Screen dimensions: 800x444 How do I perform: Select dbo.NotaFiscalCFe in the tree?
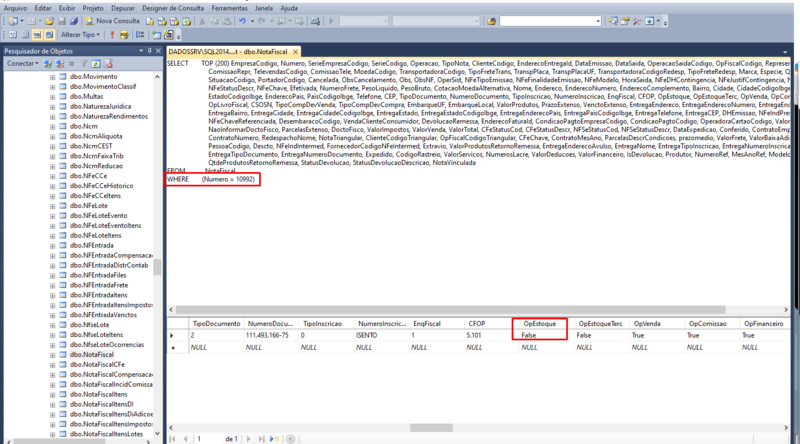pos(97,364)
